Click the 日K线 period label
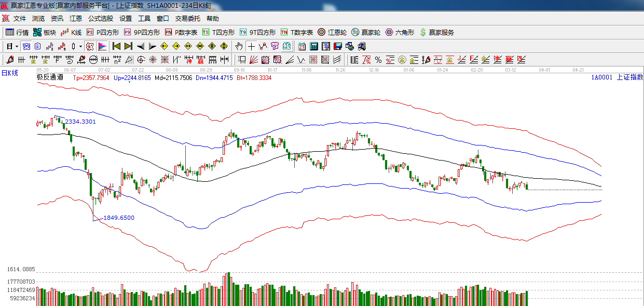Viewport: 644px width, 306px height. point(9,73)
